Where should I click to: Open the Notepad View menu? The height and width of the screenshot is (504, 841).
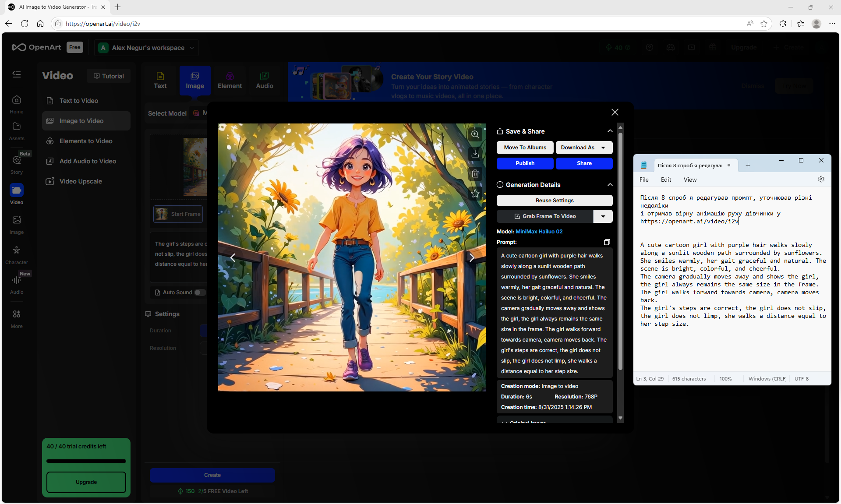pos(690,180)
